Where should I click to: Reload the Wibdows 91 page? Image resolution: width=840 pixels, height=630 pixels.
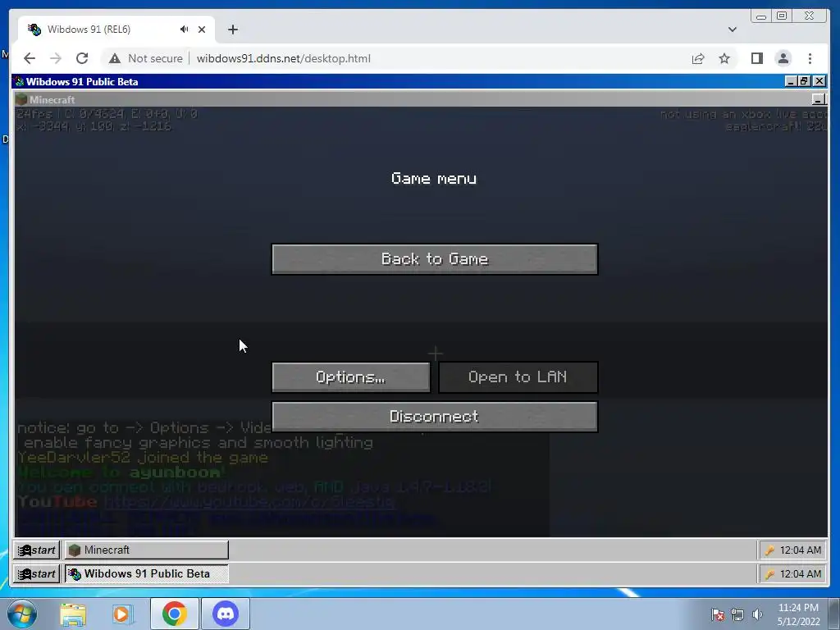82,58
